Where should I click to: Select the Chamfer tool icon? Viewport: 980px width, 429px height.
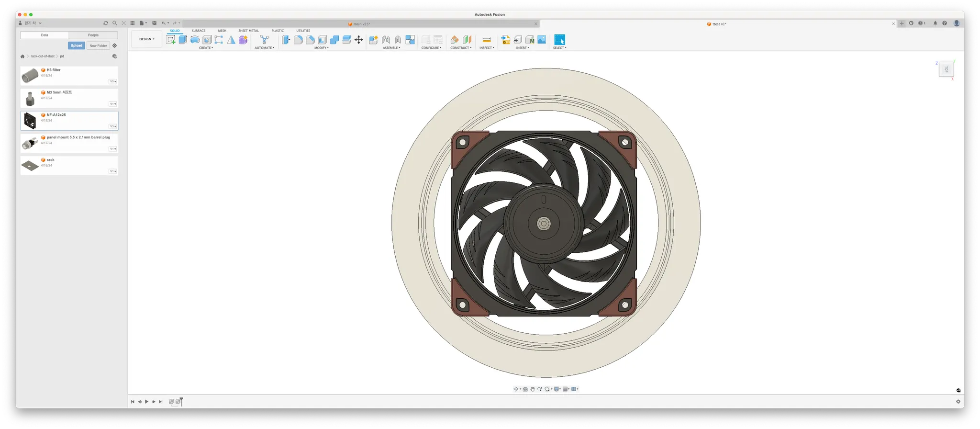pos(310,40)
